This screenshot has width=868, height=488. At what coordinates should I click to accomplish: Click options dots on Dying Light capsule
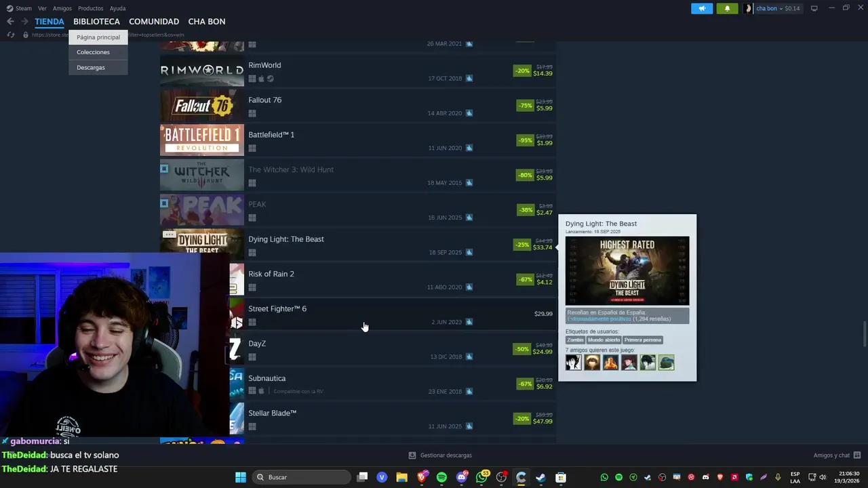(169, 235)
